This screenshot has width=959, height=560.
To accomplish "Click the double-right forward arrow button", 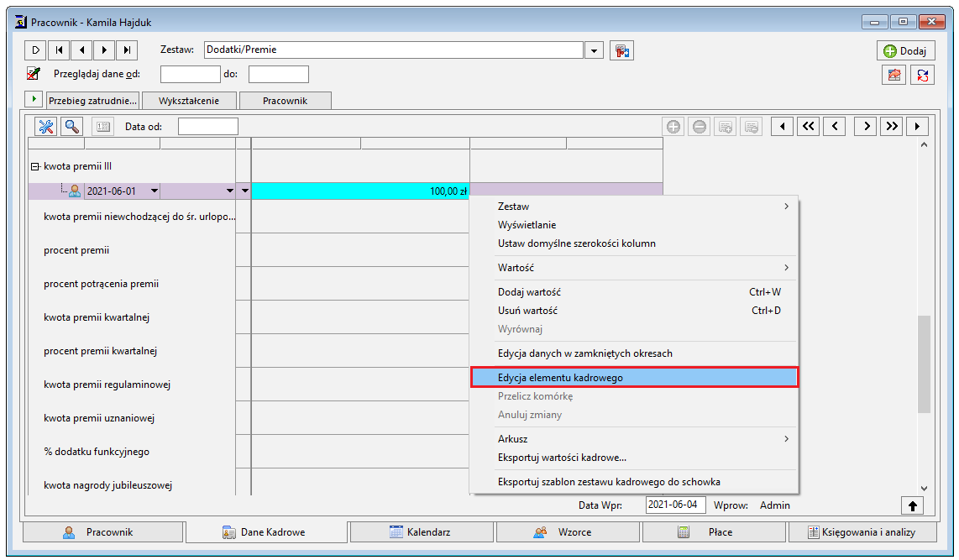I will point(892,127).
